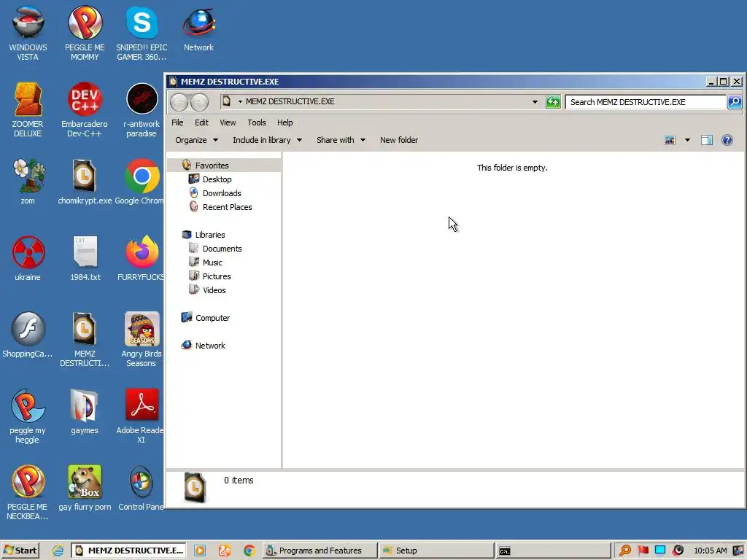Image resolution: width=747 pixels, height=560 pixels.
Task: Open the Tools menu
Action: click(x=257, y=122)
